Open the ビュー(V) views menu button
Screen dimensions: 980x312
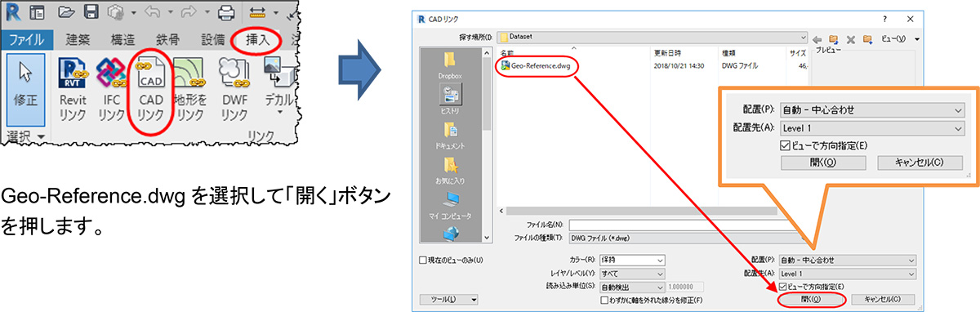coord(901,38)
